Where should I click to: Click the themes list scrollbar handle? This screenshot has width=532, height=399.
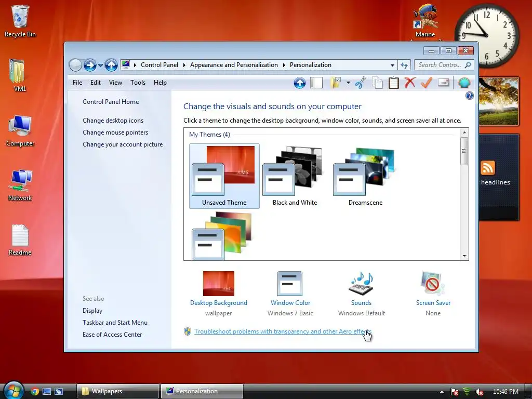pos(464,151)
